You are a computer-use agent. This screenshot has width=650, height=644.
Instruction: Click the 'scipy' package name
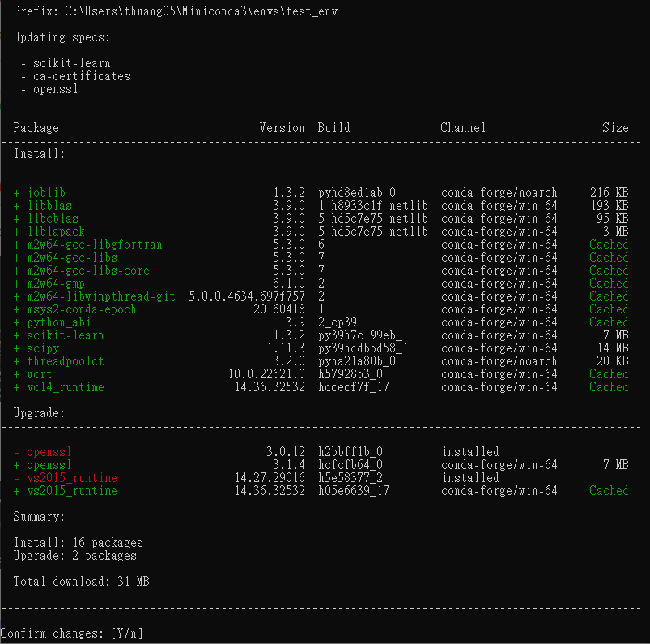click(x=43, y=348)
